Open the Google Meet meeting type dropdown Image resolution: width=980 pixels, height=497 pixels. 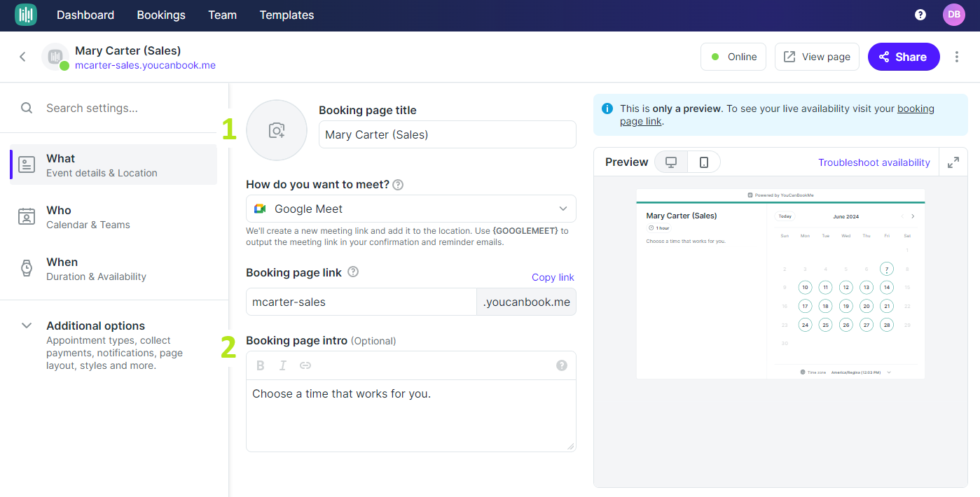point(411,209)
